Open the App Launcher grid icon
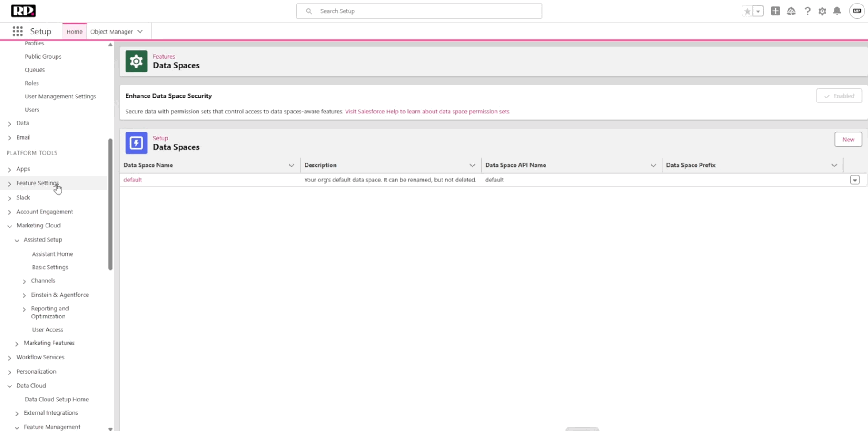 pyautogui.click(x=17, y=31)
